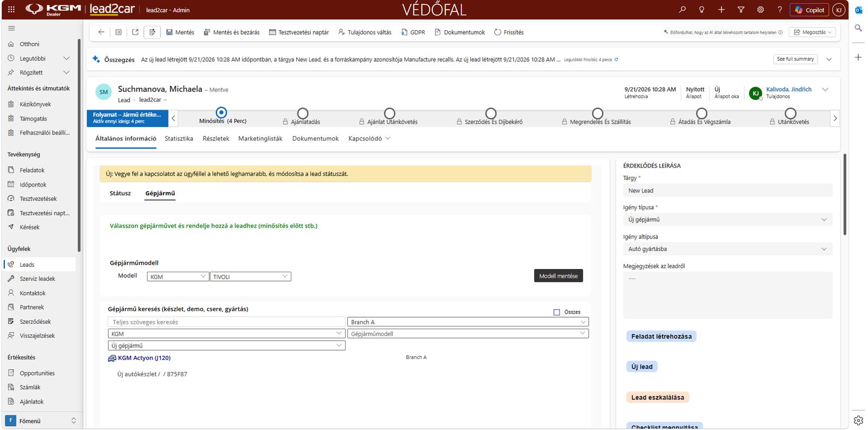Click Mentés save button
868x430 pixels.
point(180,33)
